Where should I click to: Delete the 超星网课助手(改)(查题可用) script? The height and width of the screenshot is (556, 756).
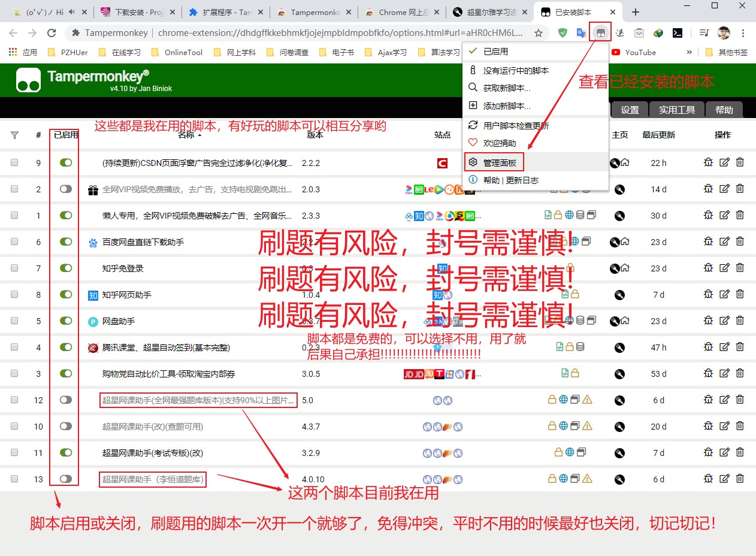740,426
